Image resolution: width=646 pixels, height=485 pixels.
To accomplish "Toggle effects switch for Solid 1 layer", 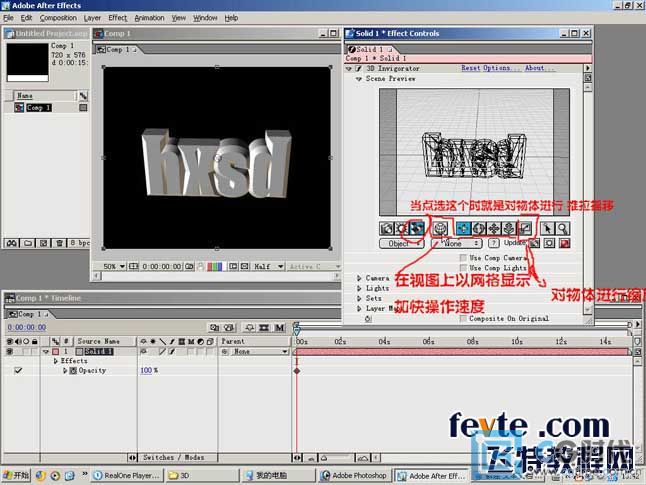I will click(171, 351).
